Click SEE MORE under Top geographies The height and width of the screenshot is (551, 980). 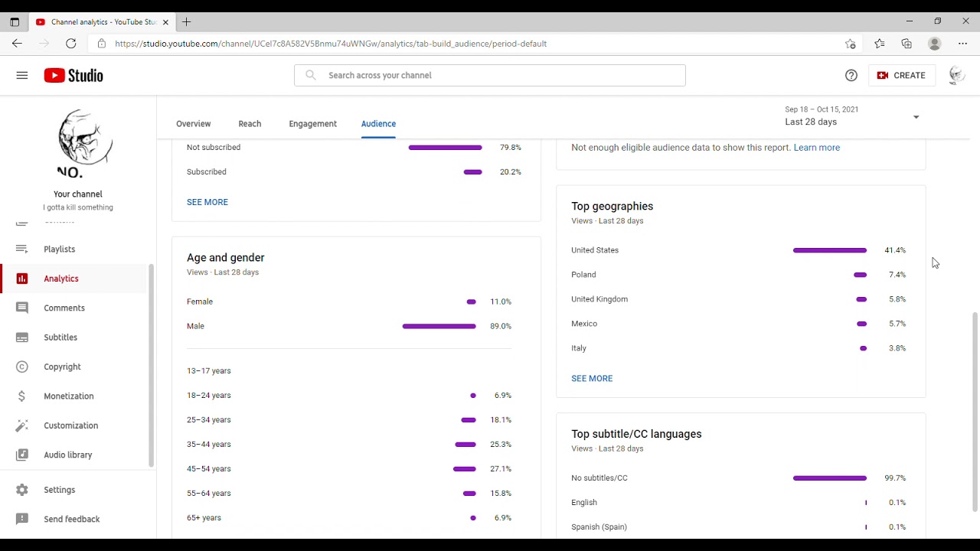pyautogui.click(x=592, y=378)
